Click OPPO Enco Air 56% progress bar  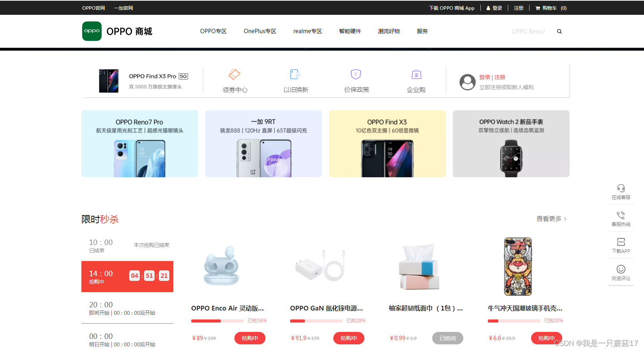pyautogui.click(x=217, y=321)
